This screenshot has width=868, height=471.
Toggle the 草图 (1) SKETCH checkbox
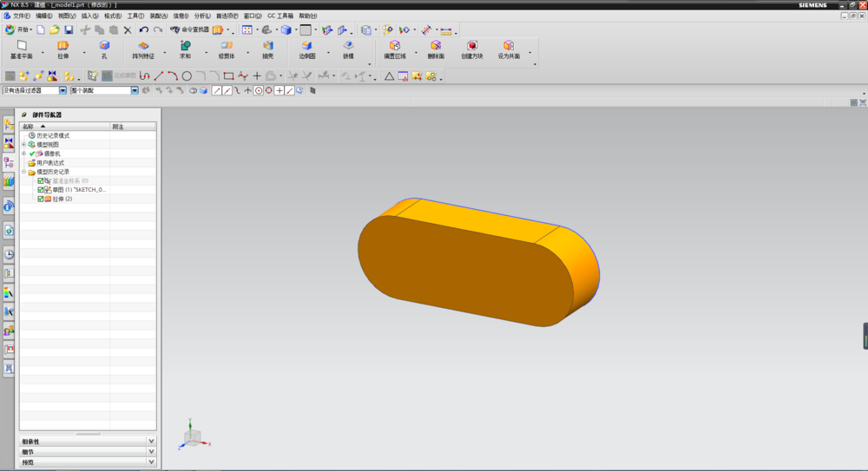click(x=40, y=189)
